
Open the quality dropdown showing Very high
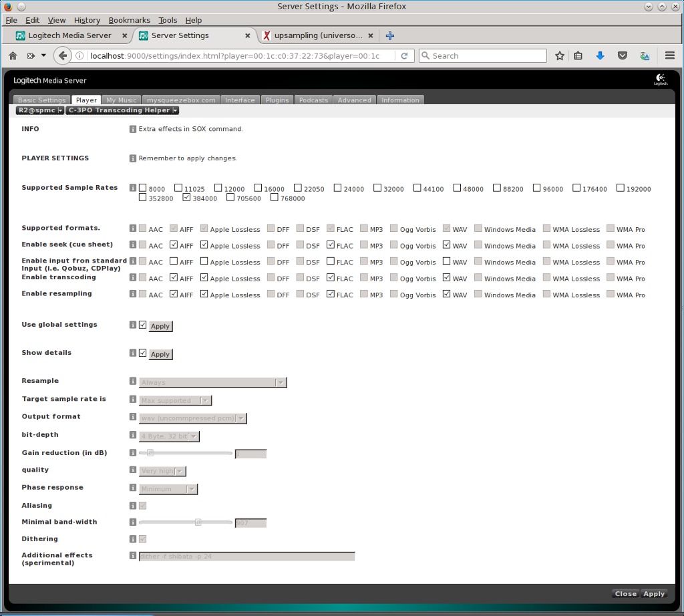pyautogui.click(x=163, y=471)
